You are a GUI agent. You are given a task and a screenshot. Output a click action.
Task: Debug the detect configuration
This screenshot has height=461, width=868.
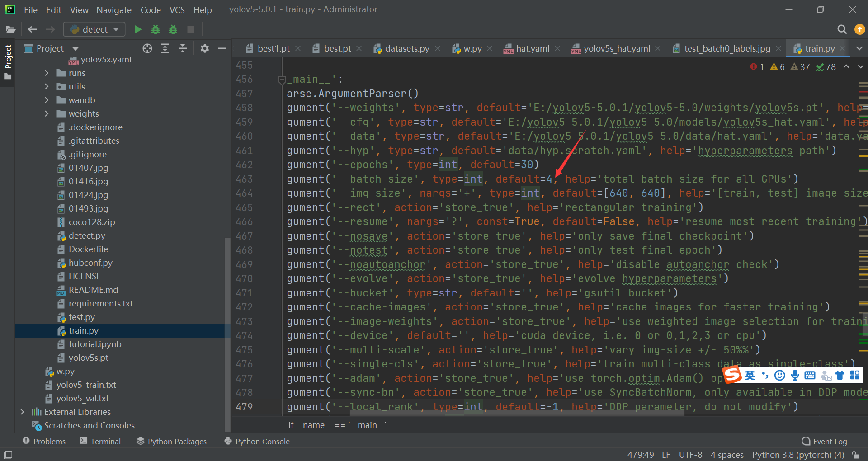156,29
